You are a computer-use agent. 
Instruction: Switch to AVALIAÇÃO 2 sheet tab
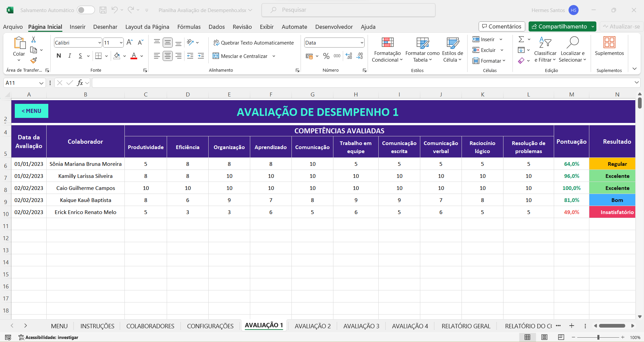point(313,326)
